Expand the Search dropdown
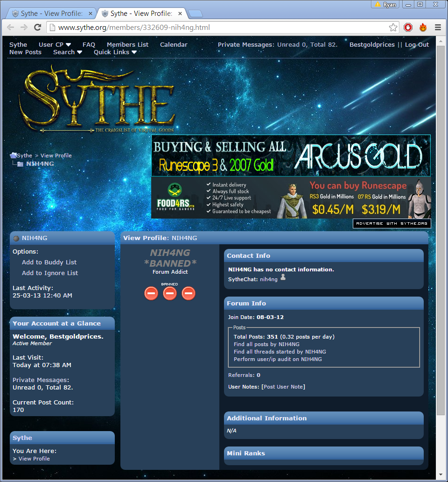Image resolution: width=448 pixels, height=482 pixels. point(79,52)
